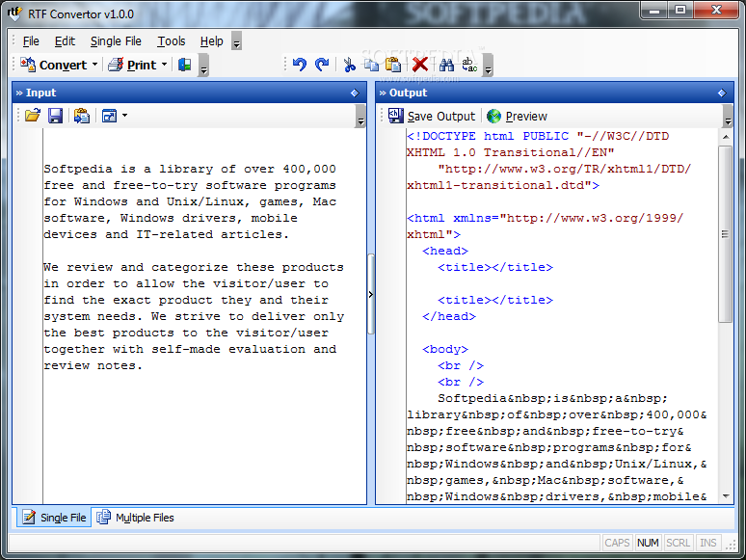Click the RTF Convertor title bar icon
The image size is (746, 560).
[x=14, y=13]
